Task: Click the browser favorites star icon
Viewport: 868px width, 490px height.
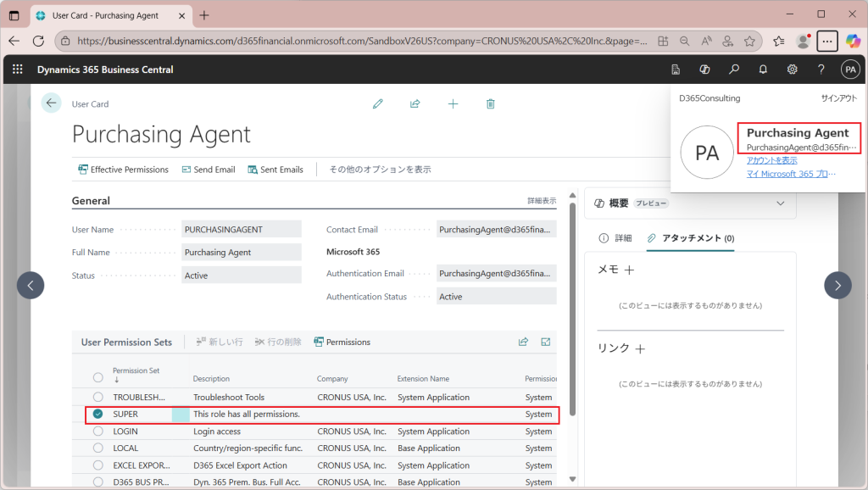Action: [749, 41]
